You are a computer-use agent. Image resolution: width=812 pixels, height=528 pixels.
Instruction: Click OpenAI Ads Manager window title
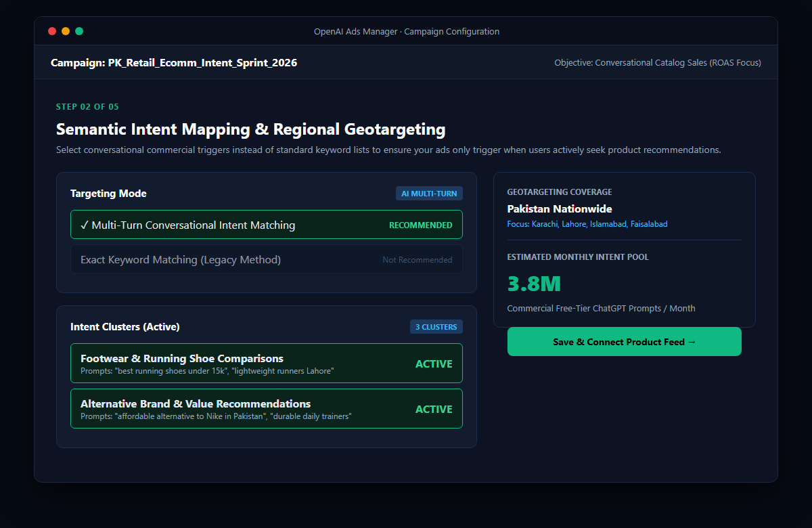406,32
